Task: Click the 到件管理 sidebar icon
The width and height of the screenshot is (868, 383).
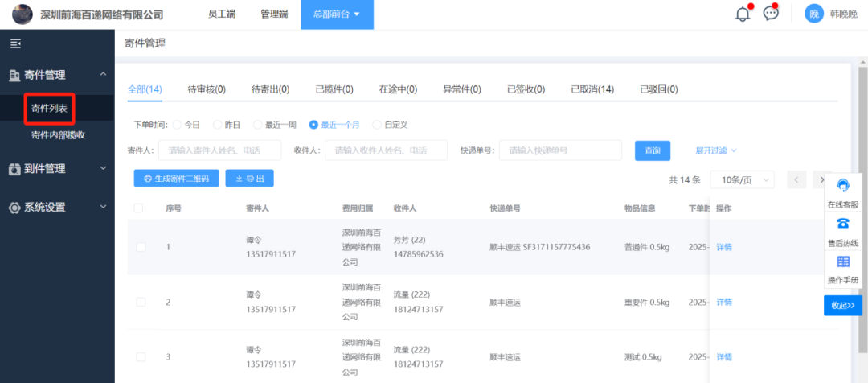Action: (x=15, y=169)
